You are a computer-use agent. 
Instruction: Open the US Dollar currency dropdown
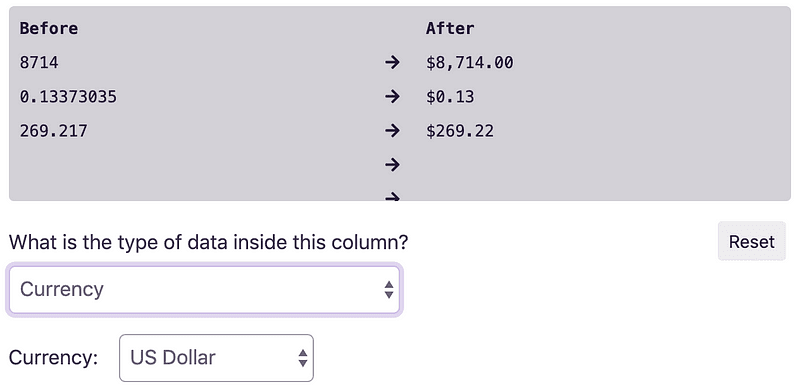point(216,358)
